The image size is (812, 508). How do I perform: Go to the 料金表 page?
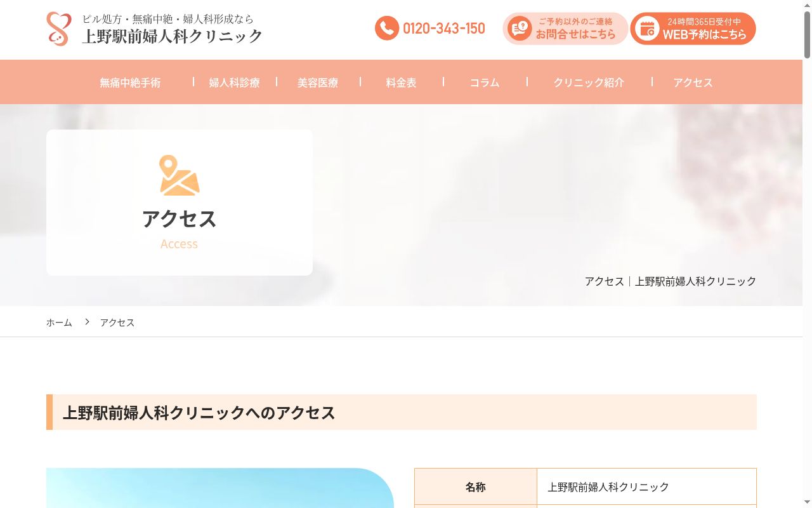[x=402, y=83]
